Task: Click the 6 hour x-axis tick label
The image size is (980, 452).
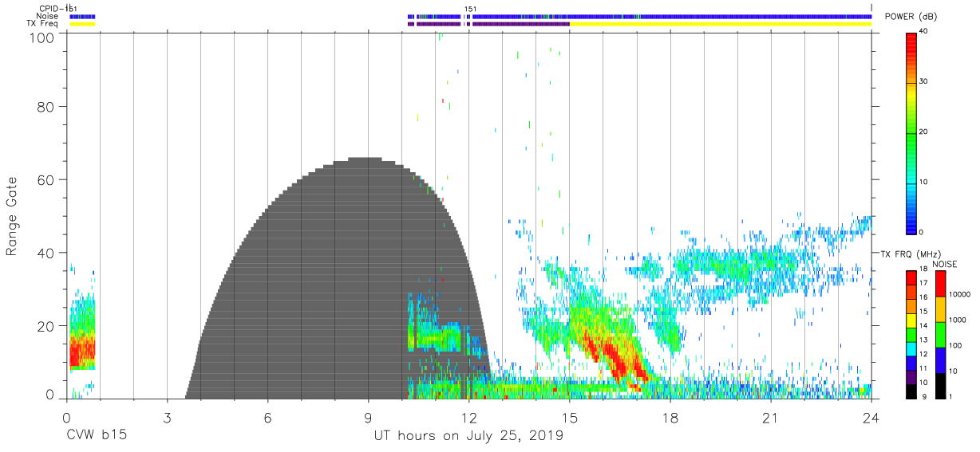Action: point(267,418)
